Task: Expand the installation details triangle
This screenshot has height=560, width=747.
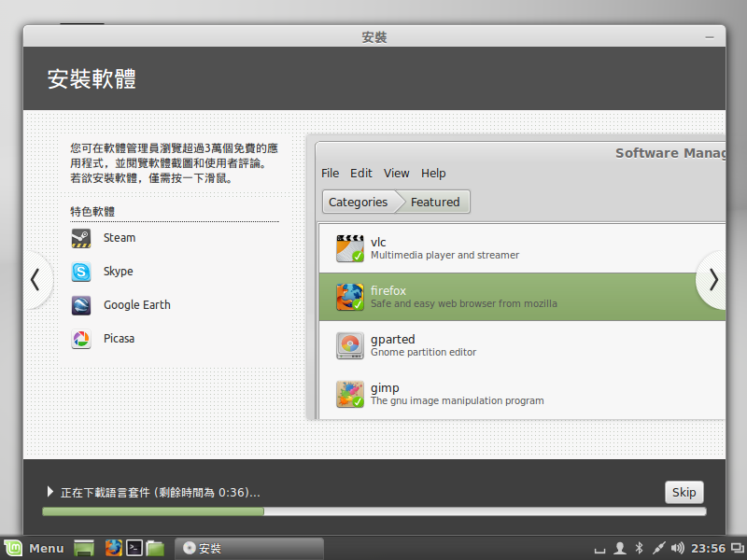Action: click(x=50, y=492)
